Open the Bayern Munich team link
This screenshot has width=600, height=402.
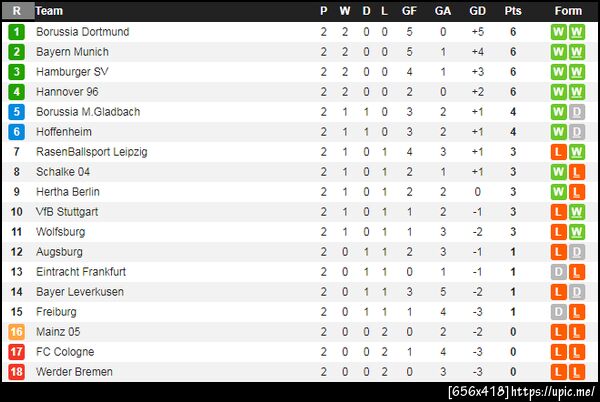[x=72, y=52]
